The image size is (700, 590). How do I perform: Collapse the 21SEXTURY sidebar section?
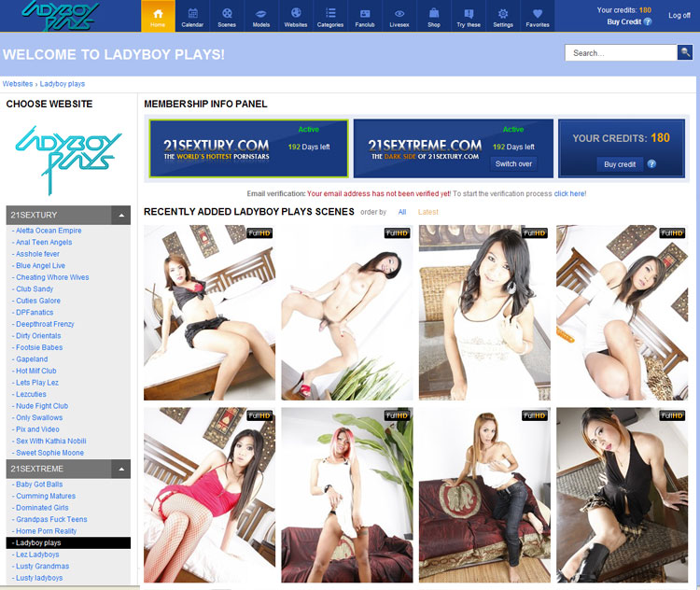(121, 215)
